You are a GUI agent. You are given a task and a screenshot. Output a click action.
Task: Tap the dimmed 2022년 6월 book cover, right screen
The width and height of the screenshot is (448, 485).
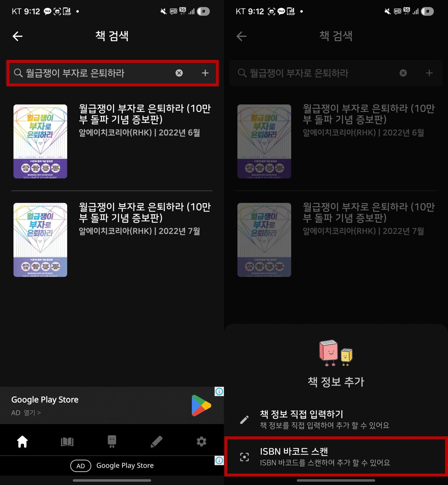264,141
